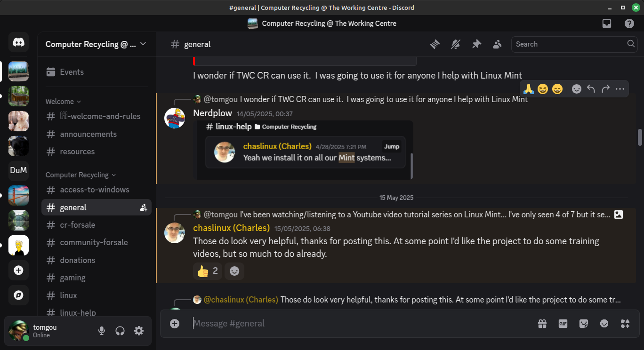Open Discord direct messages home
Screen dimensions: 644x350
(18, 43)
